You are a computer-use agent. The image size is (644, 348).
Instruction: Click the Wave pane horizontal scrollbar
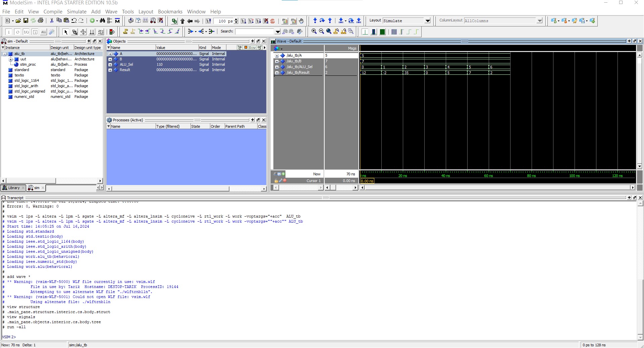click(x=498, y=188)
